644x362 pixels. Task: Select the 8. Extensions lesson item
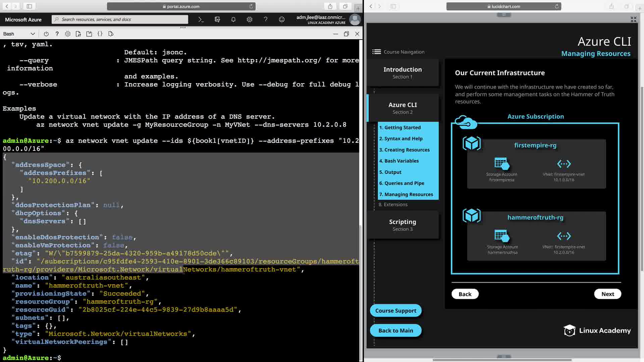pos(393,204)
